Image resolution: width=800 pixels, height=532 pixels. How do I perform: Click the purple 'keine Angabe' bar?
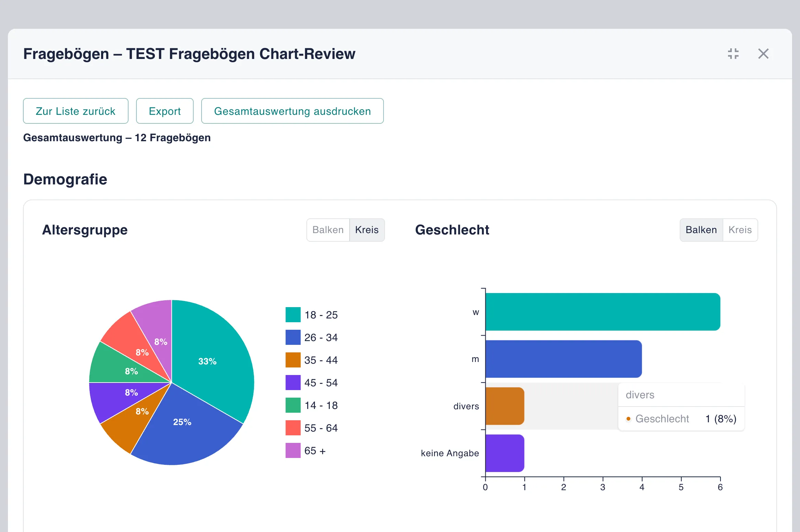tap(505, 453)
